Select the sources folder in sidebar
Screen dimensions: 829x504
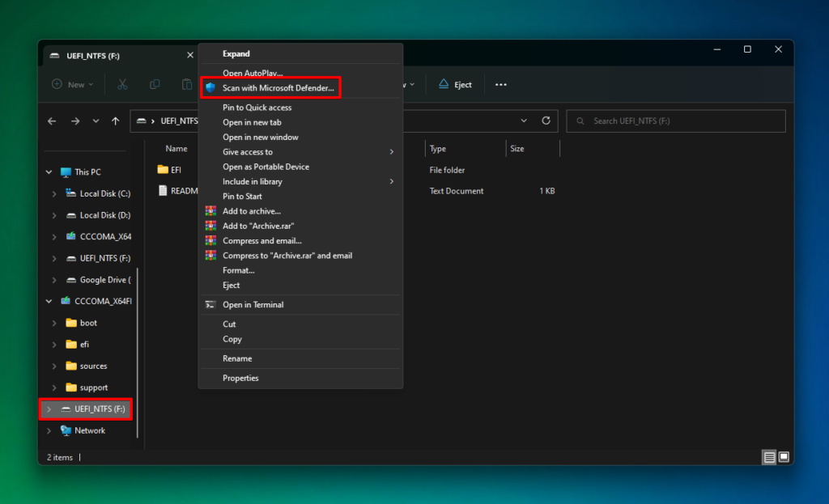click(x=93, y=366)
